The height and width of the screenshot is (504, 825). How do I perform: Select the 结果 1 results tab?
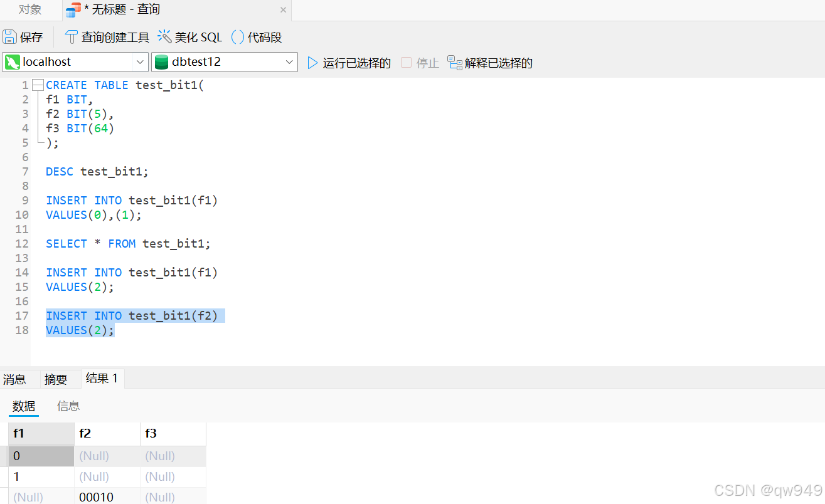tap(102, 379)
